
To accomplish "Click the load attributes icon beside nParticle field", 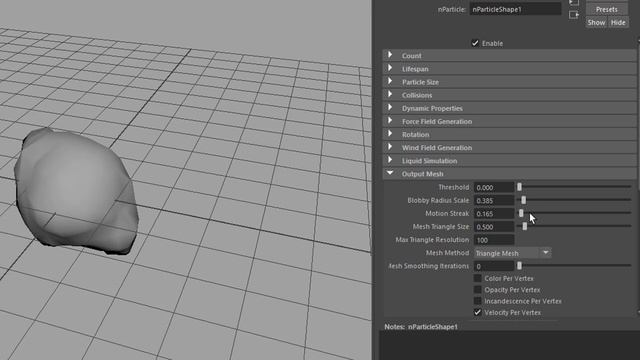I will point(574,15).
